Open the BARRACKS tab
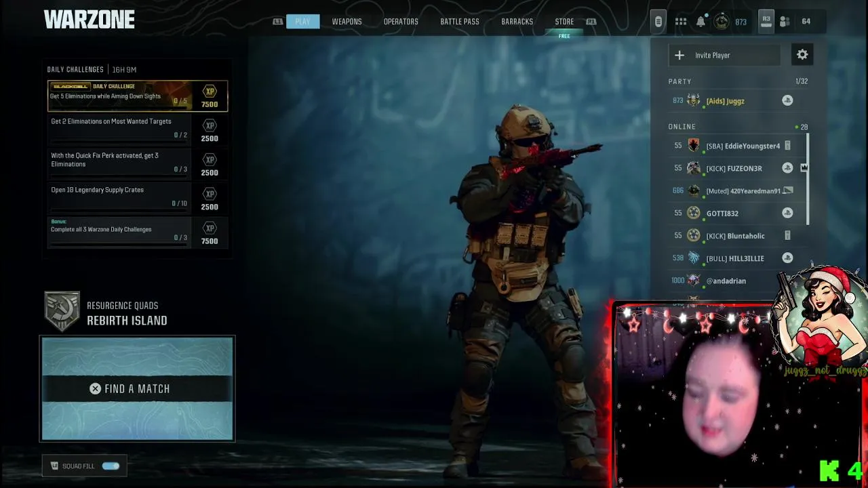The width and height of the screenshot is (868, 488). pos(517,22)
